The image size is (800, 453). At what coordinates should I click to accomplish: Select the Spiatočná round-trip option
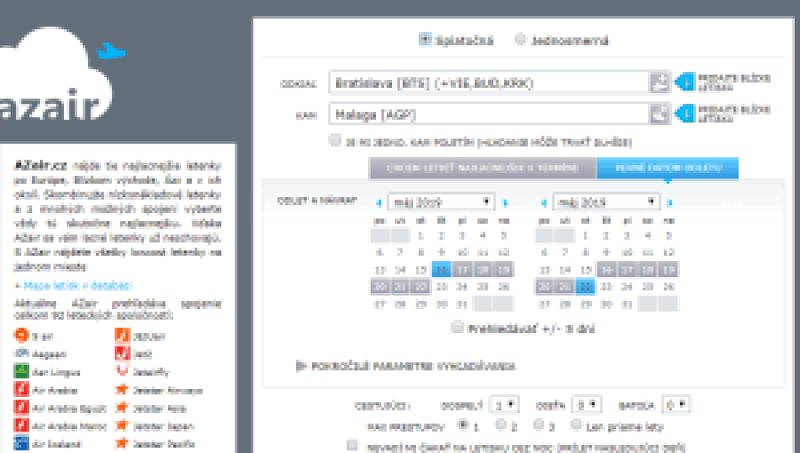click(x=425, y=41)
